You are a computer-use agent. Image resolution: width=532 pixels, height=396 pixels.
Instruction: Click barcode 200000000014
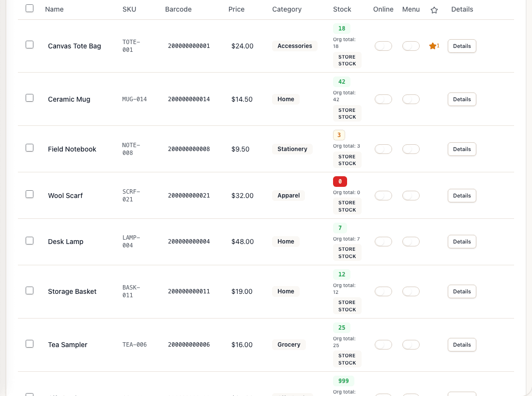tap(189, 99)
